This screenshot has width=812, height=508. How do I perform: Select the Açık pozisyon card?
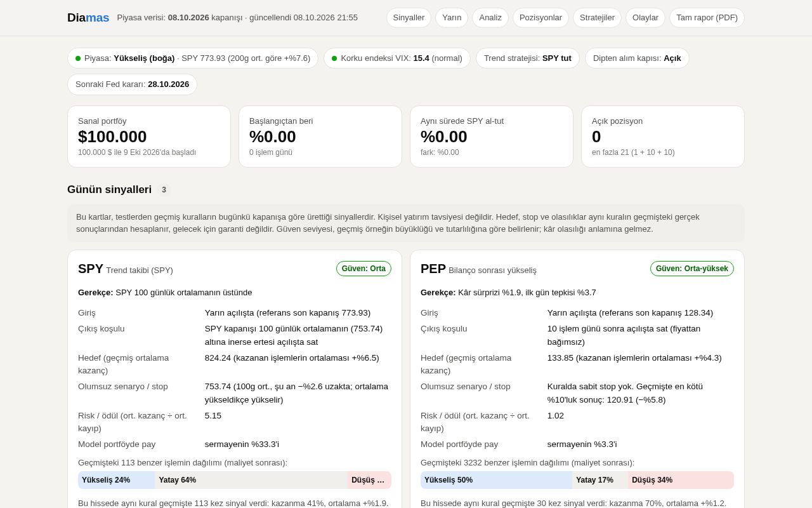(x=663, y=137)
